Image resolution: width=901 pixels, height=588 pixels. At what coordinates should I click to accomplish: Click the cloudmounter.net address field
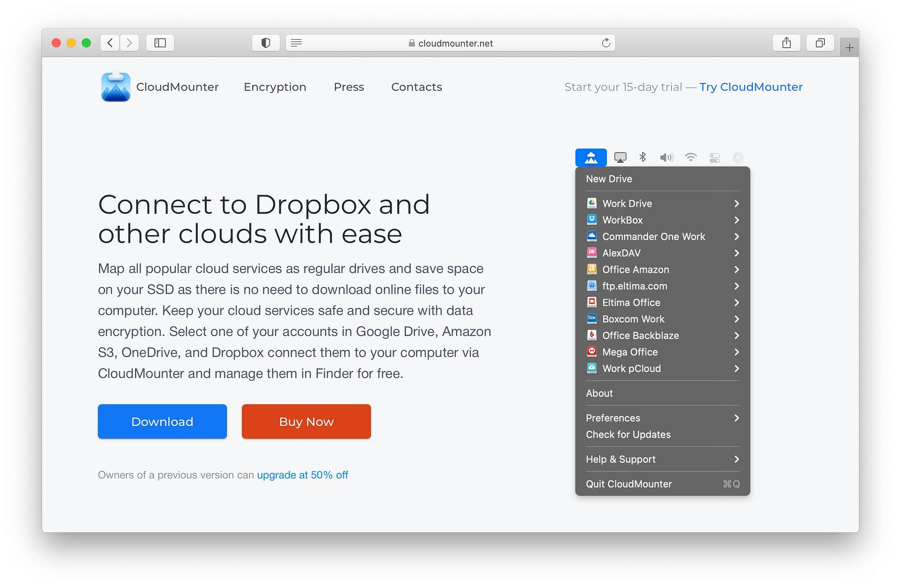[x=450, y=43]
